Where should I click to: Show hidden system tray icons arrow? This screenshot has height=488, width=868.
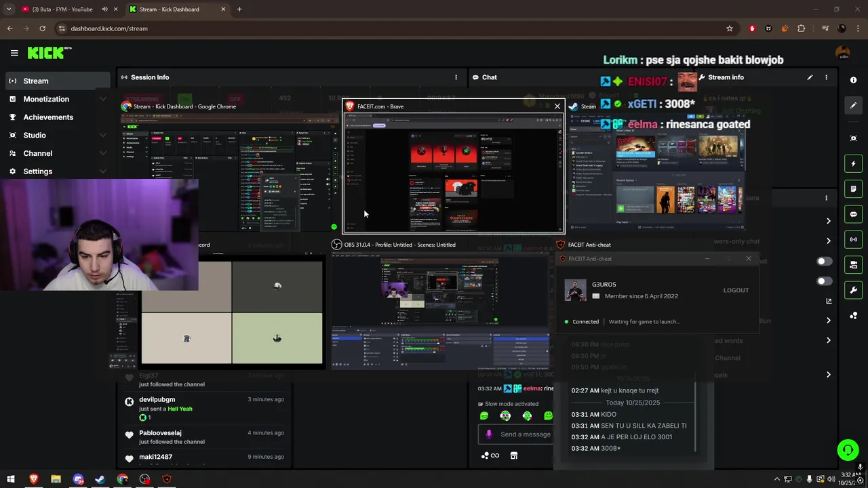coord(776,479)
